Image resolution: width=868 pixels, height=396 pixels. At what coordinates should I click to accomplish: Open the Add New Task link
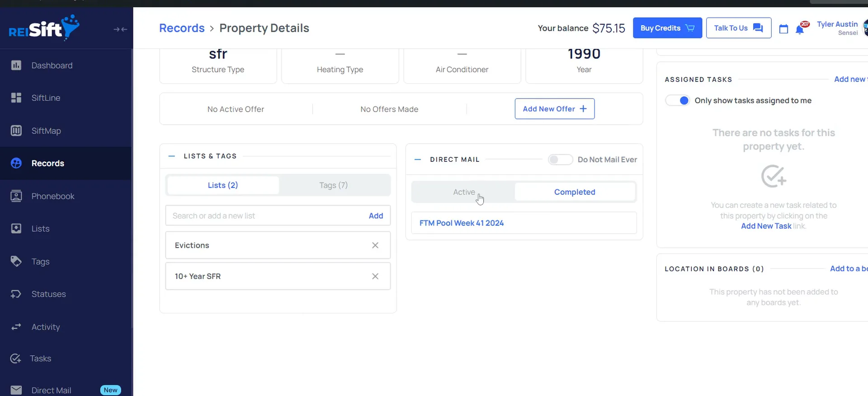[x=766, y=226]
